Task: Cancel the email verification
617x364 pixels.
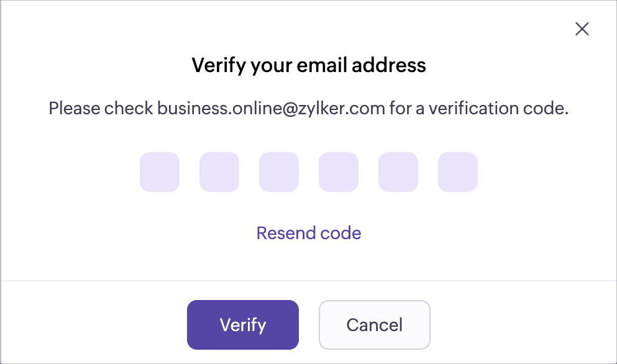Action: point(375,325)
